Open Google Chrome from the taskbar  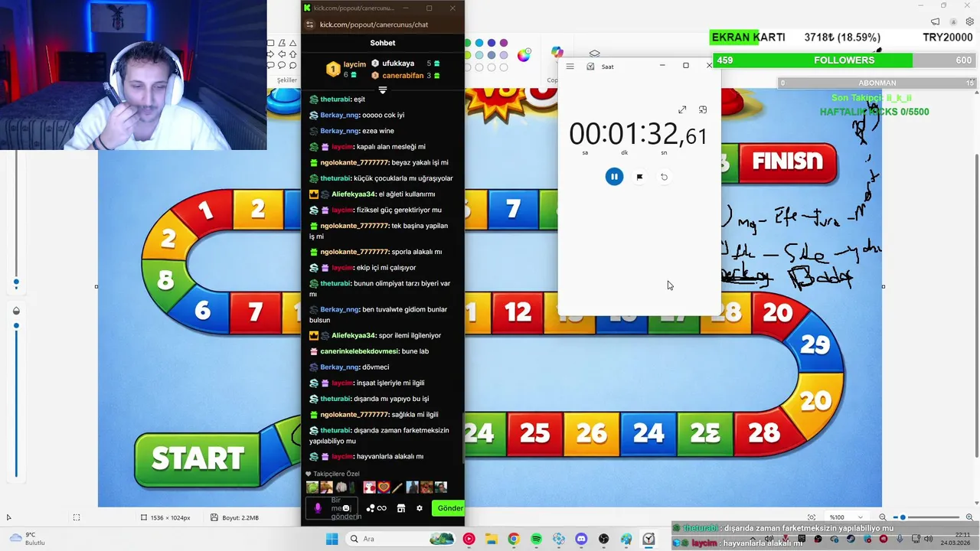click(514, 539)
